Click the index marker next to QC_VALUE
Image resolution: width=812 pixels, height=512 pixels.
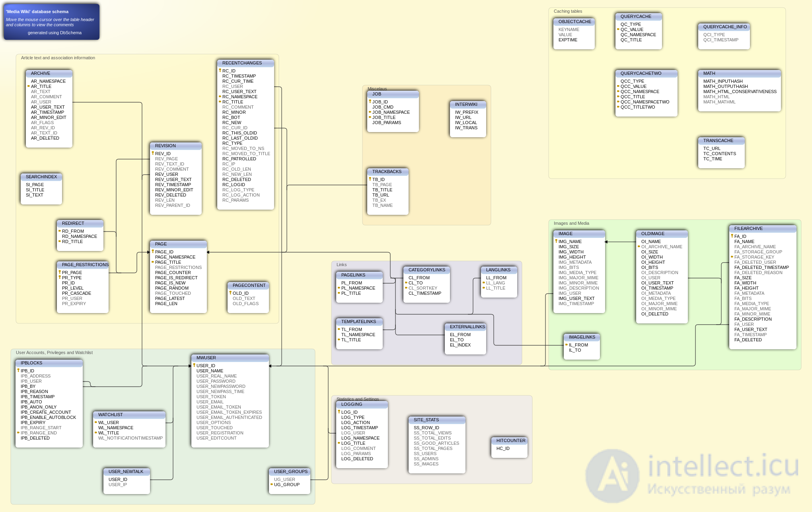[x=618, y=29]
